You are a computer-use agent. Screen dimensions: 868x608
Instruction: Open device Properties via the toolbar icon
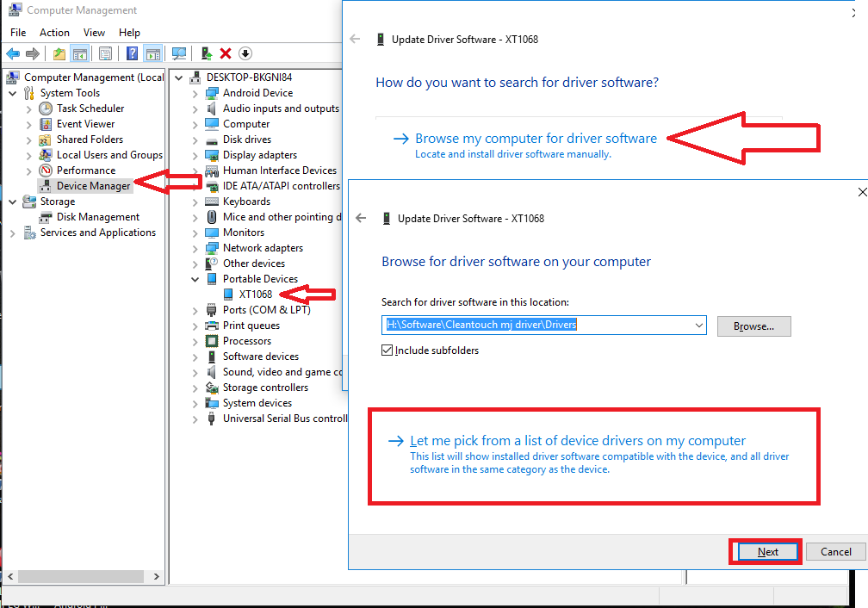104,53
